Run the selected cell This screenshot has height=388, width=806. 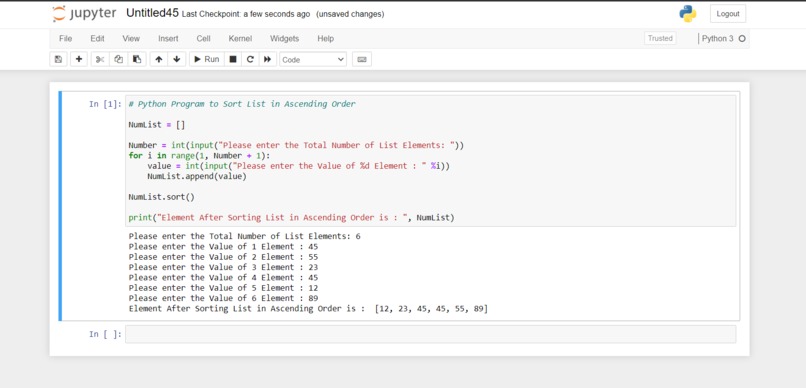[207, 59]
